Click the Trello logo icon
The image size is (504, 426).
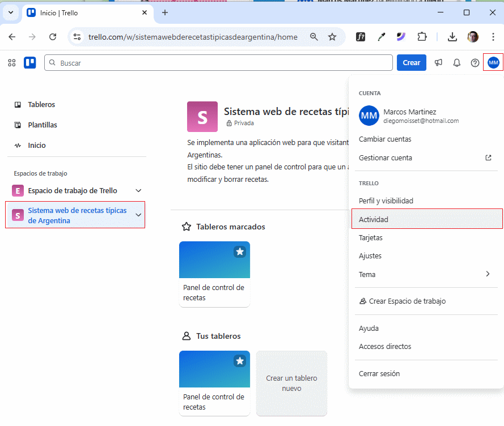(x=29, y=63)
